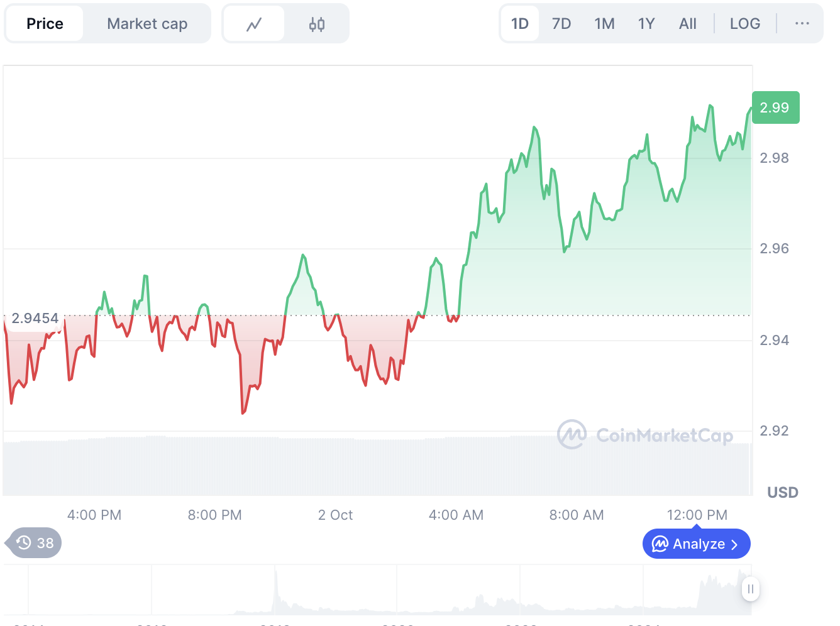
Task: Switch the chart to line mode toggle
Action: pyautogui.click(x=253, y=23)
